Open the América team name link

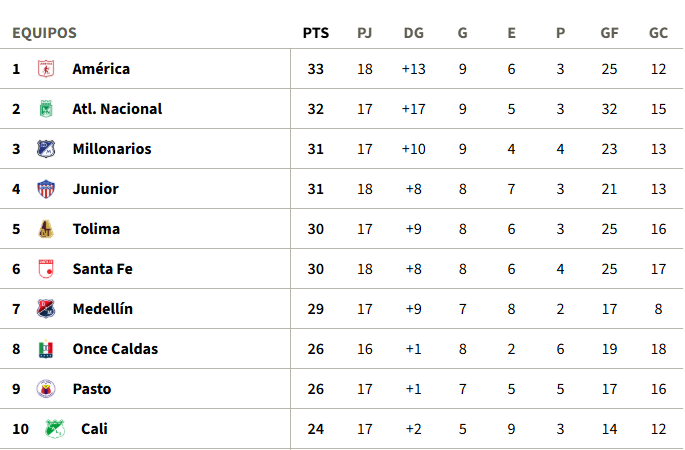coord(101,69)
